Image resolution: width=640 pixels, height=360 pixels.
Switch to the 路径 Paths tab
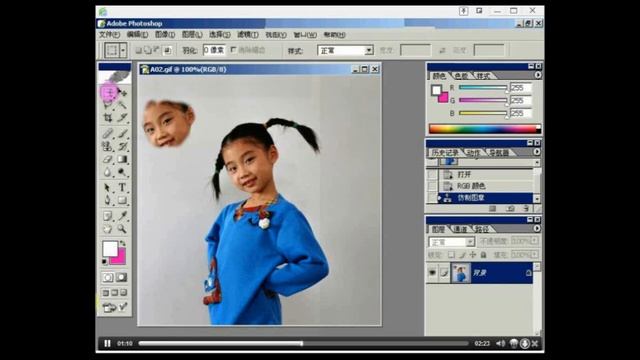482,229
